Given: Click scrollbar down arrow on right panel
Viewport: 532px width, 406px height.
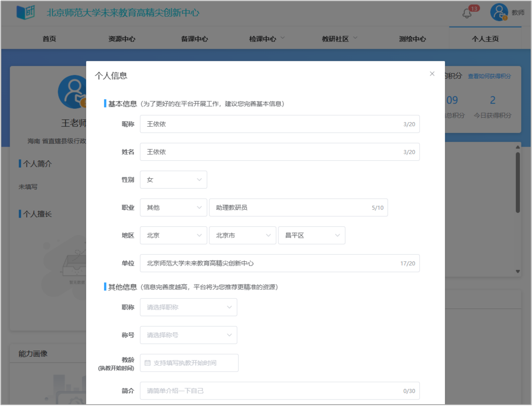Looking at the screenshot, I should [517, 271].
